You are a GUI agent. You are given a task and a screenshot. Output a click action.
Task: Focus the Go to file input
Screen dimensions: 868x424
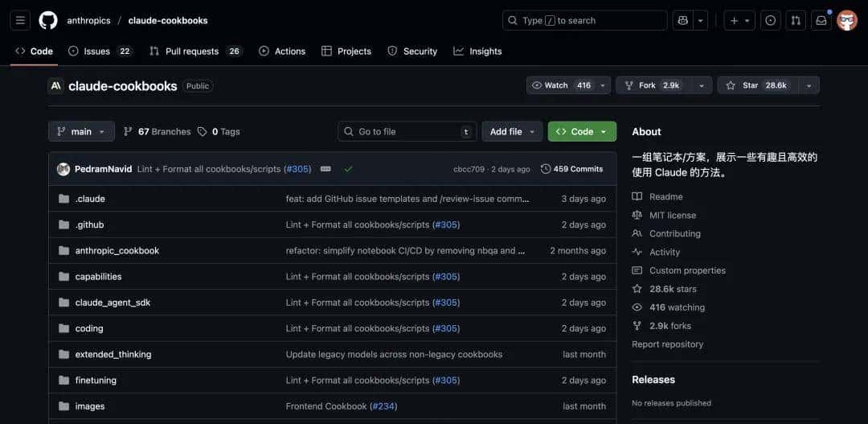click(x=407, y=131)
